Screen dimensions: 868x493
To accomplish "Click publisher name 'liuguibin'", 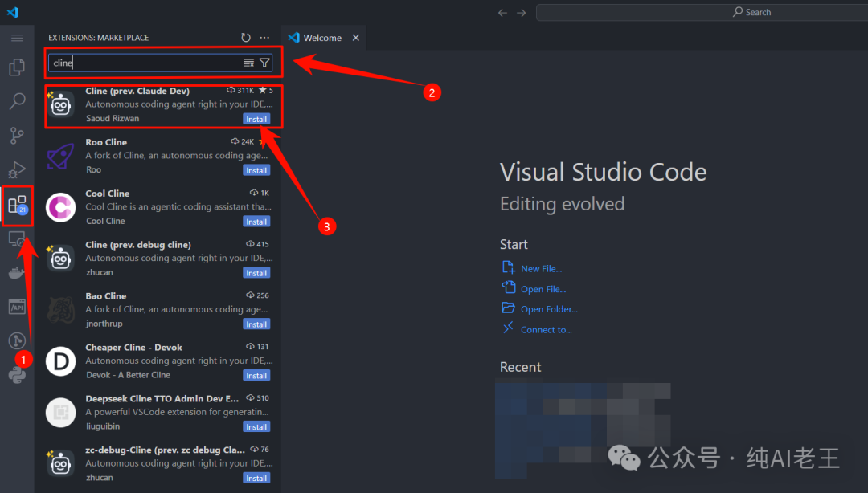I will pyautogui.click(x=103, y=426).
